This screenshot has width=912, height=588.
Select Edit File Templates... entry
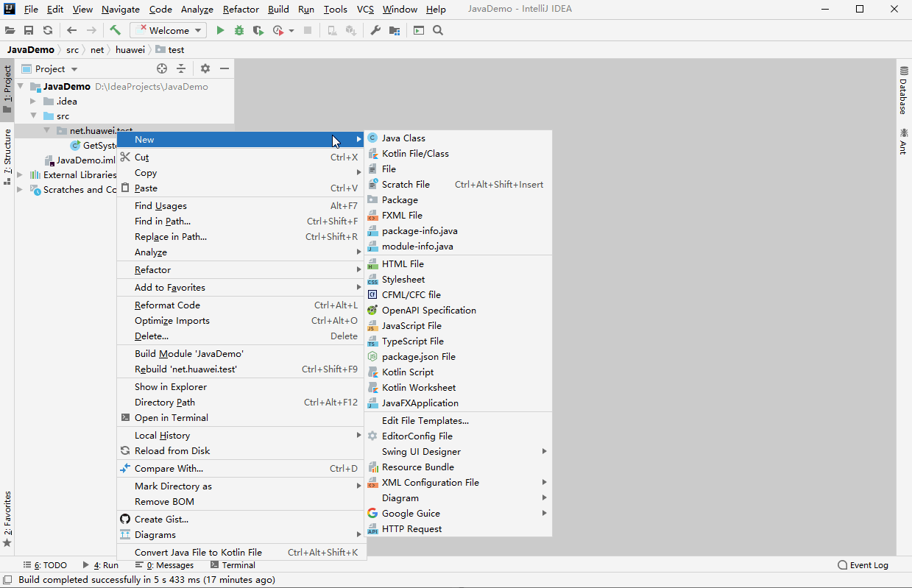coord(458,421)
